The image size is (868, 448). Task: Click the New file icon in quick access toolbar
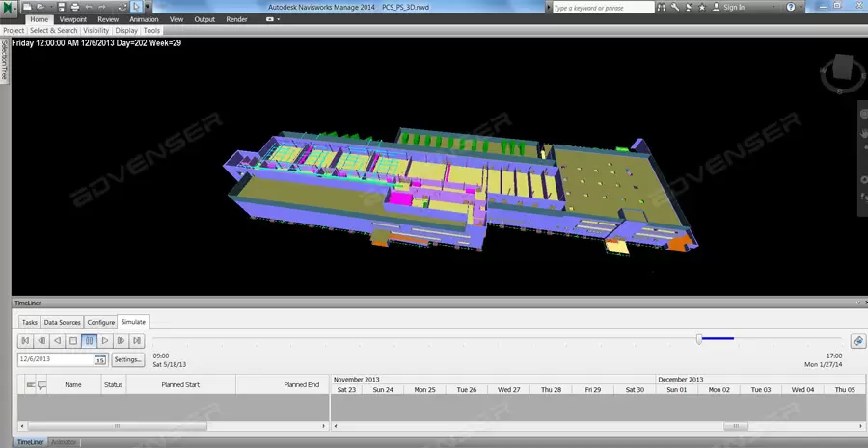(27, 7)
